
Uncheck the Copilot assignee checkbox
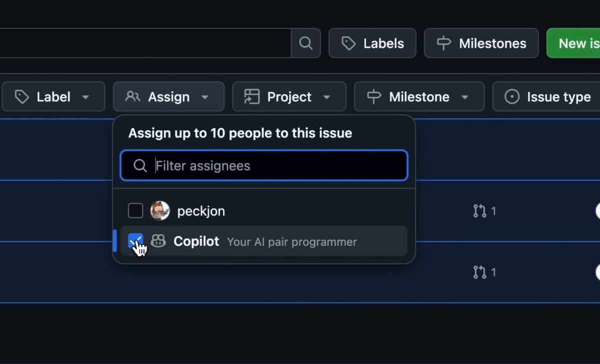coord(135,241)
